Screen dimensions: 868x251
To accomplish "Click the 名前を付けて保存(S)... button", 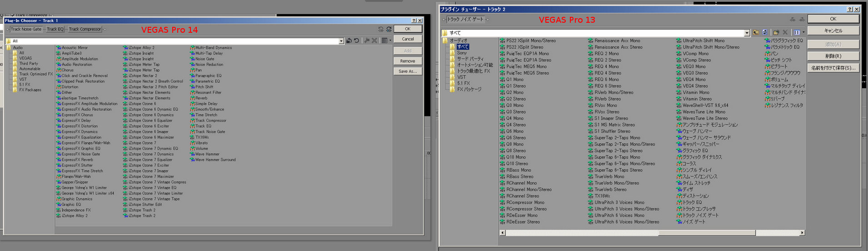I will tap(833, 68).
